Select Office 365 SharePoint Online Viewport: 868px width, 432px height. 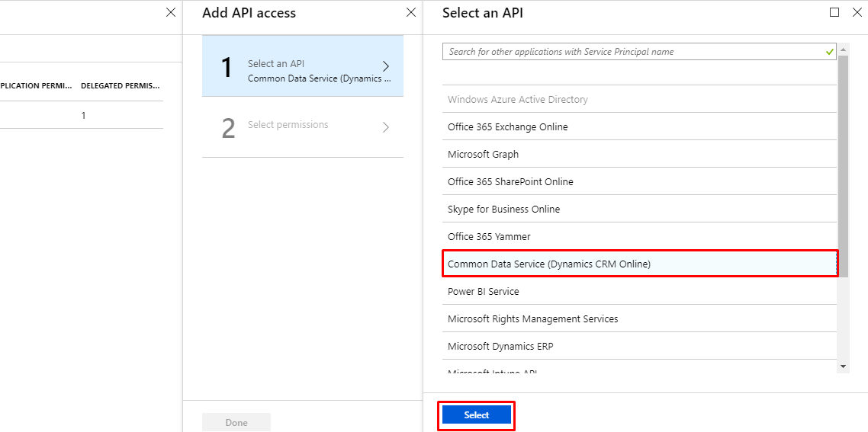(510, 182)
